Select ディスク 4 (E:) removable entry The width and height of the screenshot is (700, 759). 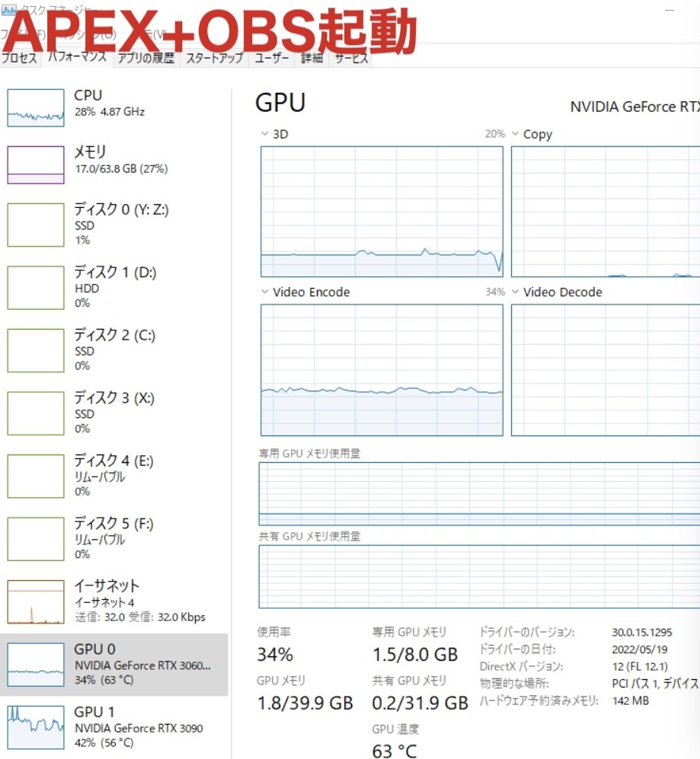tap(114, 475)
